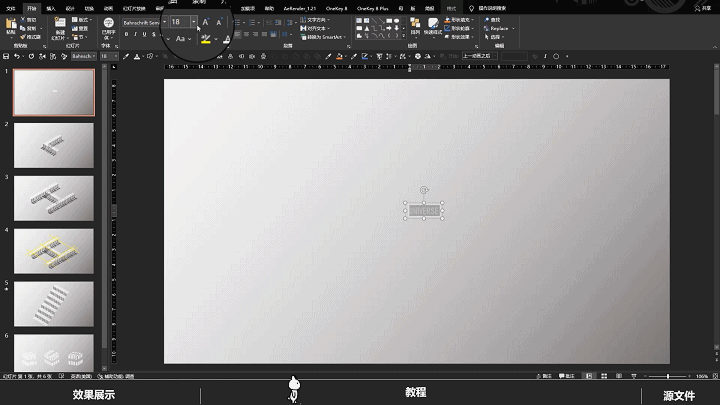Click the Paste icon in the clipboard group
Image resolution: width=720 pixels, height=405 pixels.
coord(11,23)
